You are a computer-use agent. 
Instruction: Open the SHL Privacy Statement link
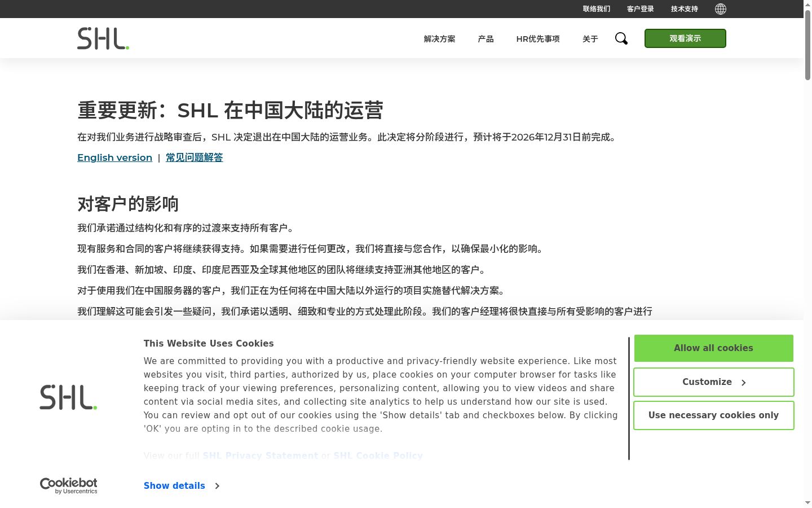pos(261,456)
